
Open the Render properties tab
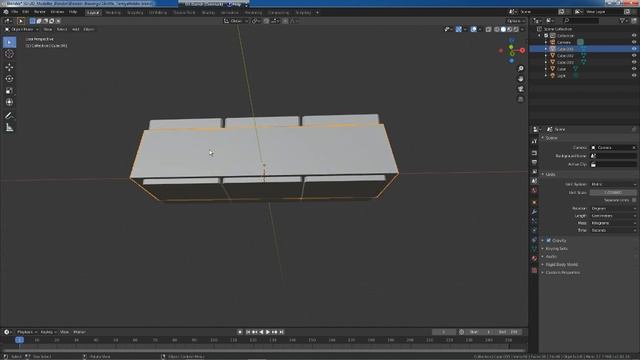pos(534,153)
